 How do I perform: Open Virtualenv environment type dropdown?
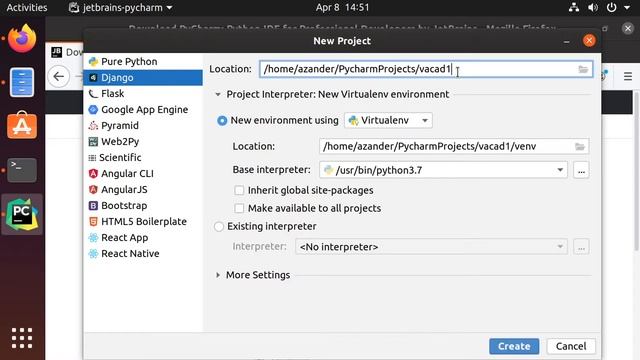tap(388, 120)
